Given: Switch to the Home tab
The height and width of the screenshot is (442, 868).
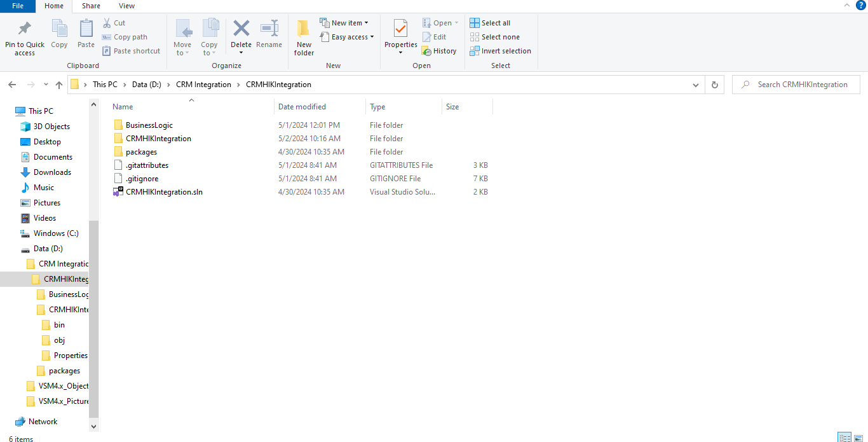Looking at the screenshot, I should coord(54,6).
